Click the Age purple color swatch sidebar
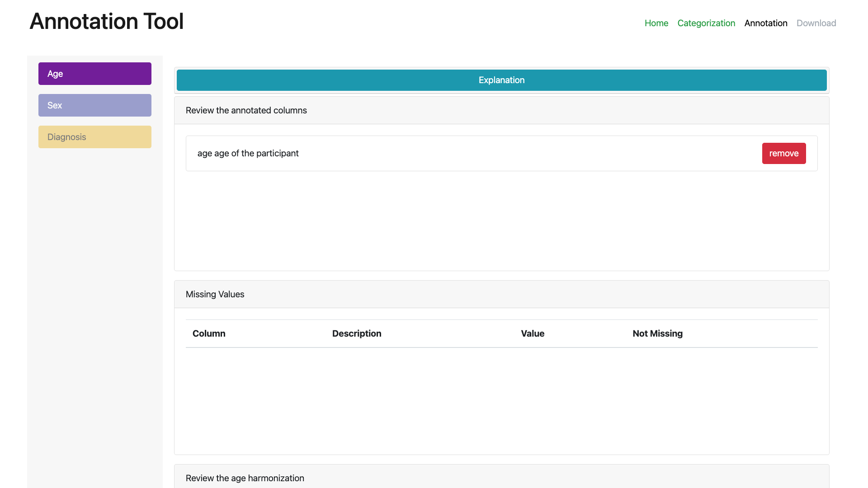The image size is (868, 488). coord(95,73)
